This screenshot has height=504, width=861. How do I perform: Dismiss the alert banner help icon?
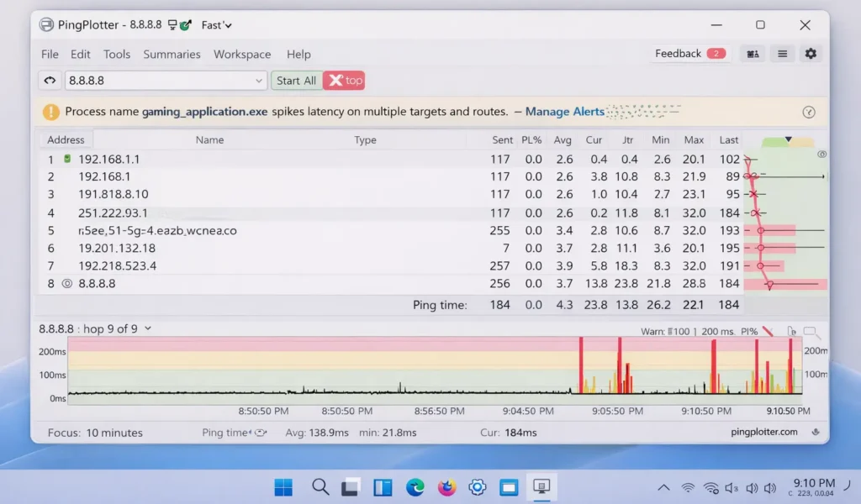[x=808, y=112]
